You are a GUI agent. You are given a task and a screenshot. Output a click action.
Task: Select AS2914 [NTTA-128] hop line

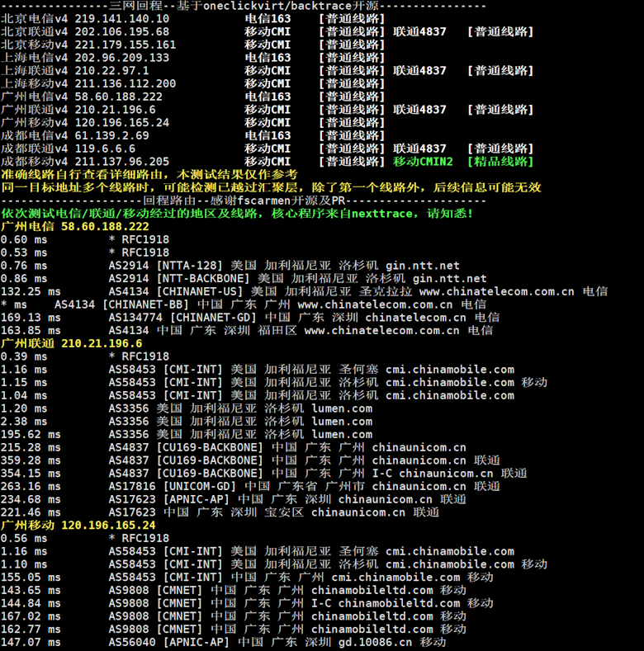coord(230,266)
